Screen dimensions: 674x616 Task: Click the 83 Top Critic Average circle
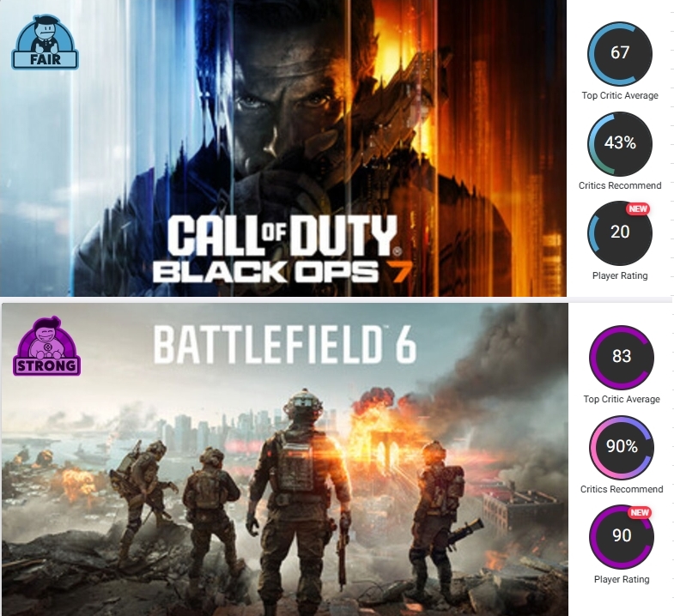(622, 358)
